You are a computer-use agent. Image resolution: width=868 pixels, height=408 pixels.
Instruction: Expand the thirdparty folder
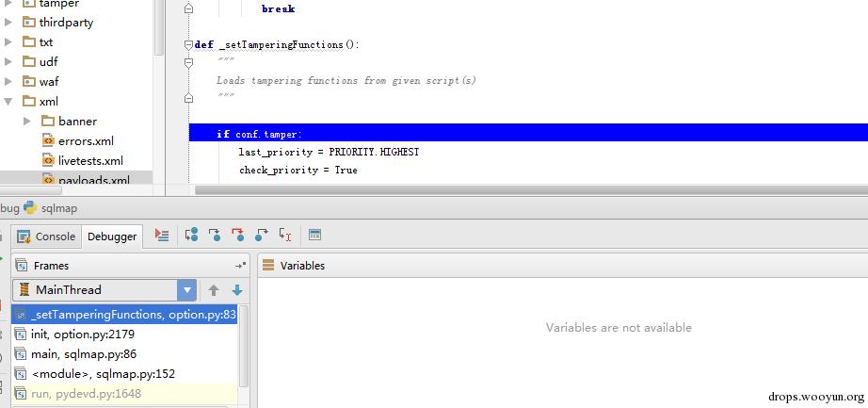point(8,23)
